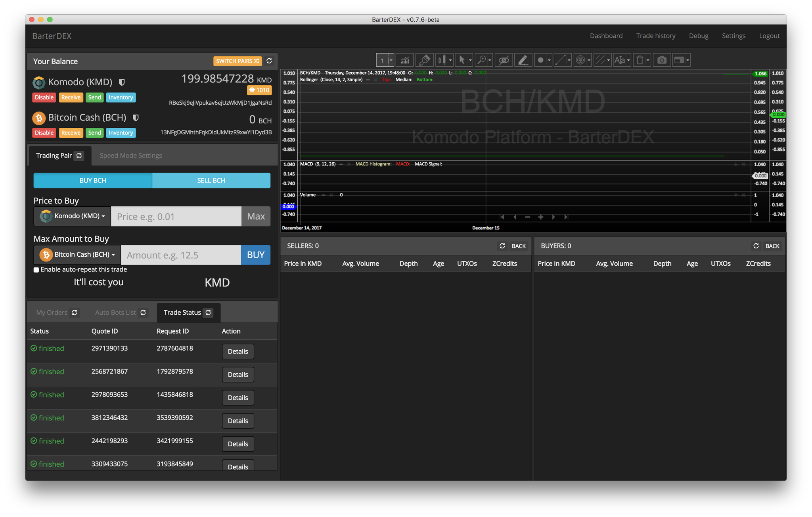Zoom in chart with plus control
Viewport: 812px width, 517px height.
pos(540,217)
